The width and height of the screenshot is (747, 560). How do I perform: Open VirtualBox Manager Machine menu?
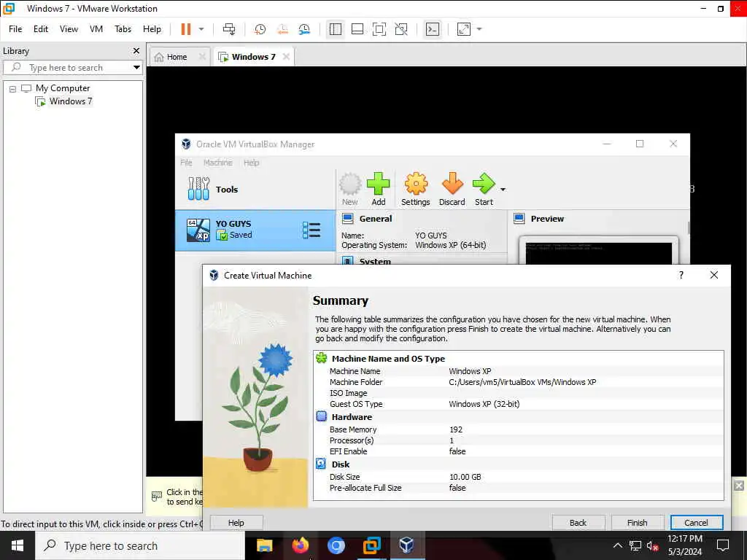217,163
